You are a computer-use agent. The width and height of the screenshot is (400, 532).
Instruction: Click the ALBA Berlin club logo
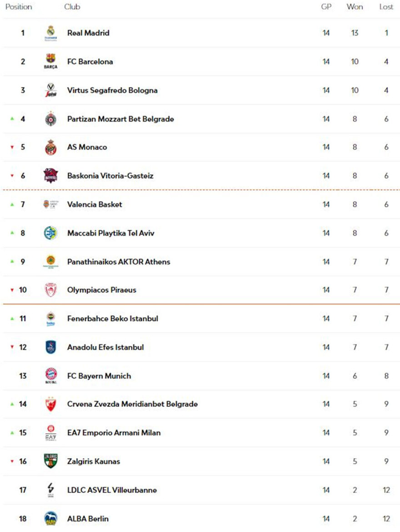click(x=50, y=518)
